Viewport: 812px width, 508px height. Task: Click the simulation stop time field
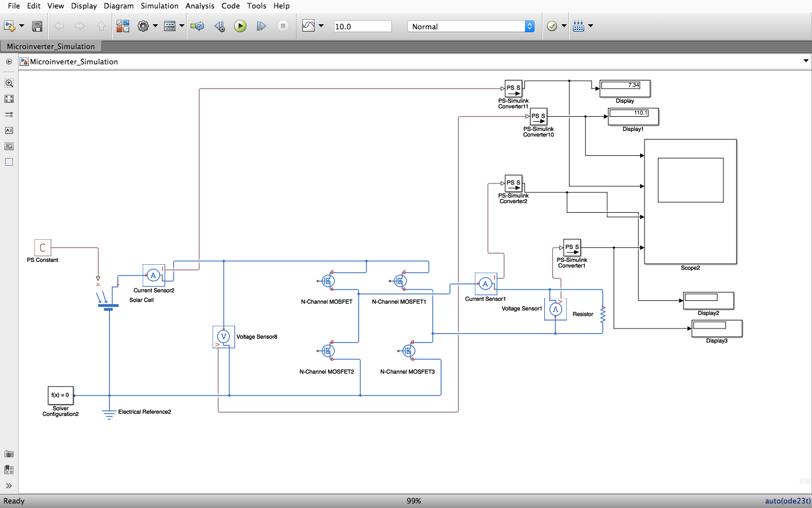click(x=363, y=26)
